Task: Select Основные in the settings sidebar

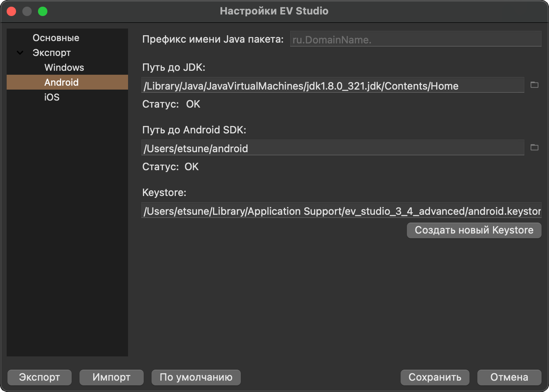Action: coord(56,38)
